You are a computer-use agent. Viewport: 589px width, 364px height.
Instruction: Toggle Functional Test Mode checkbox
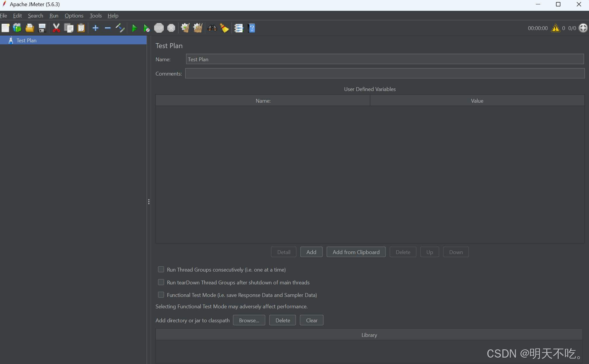click(161, 295)
